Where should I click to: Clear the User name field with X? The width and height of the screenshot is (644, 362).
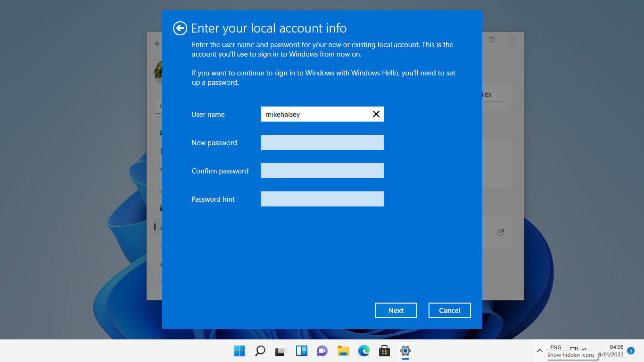[x=376, y=114]
